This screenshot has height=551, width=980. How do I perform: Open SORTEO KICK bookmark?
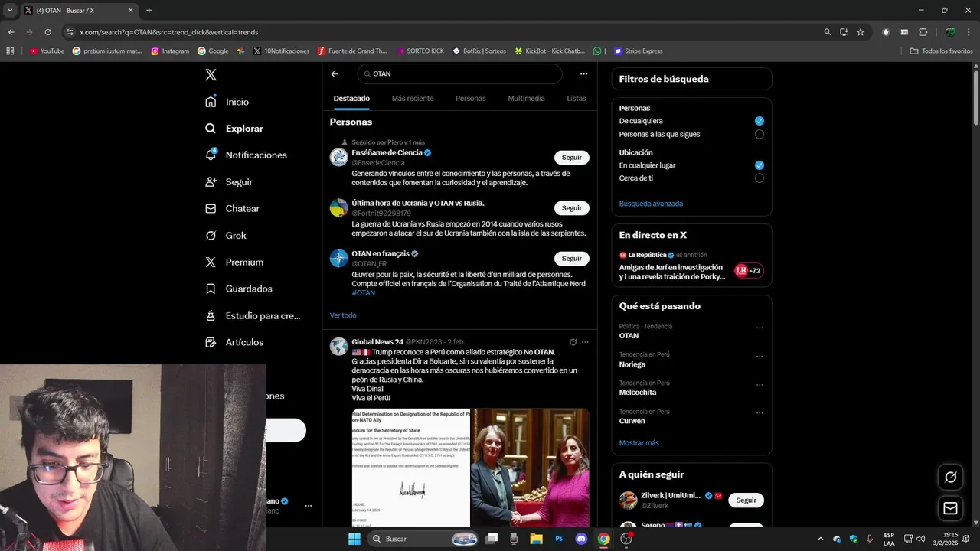tap(420, 51)
